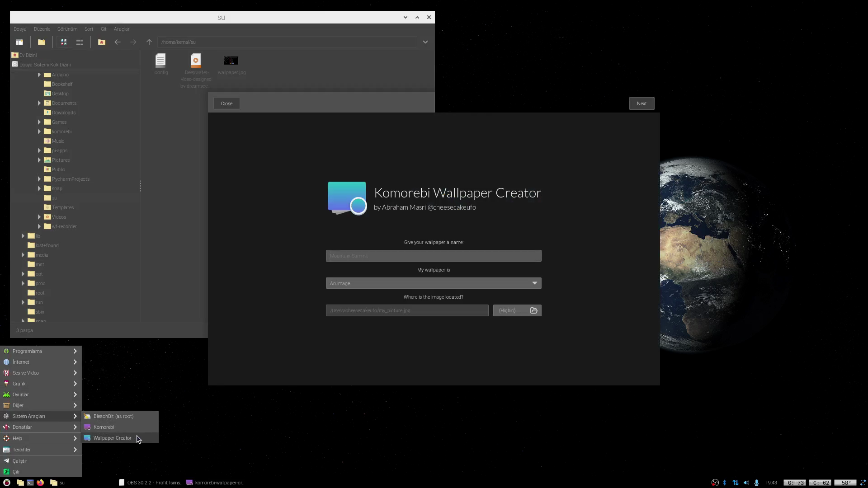
Task: Click the new folder icon in toolbar
Action: click(42, 42)
